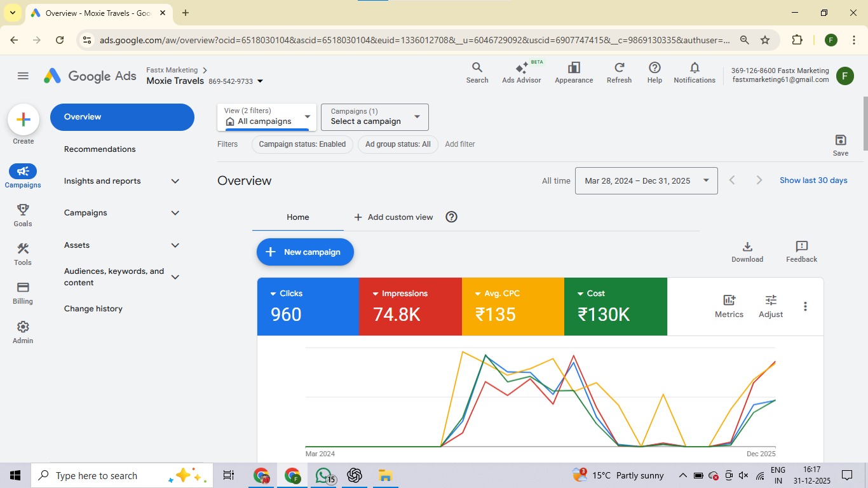Open the Select a campaign dropdown
The width and height of the screenshot is (868, 488).
374,117
